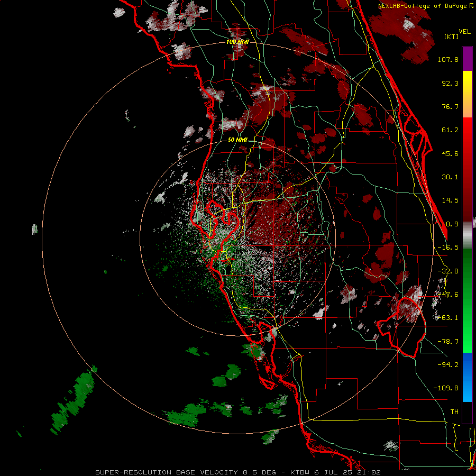This screenshot has width=476, height=476.
Task: Click the 'KTBW' radar site identifier
Action: 300,472
